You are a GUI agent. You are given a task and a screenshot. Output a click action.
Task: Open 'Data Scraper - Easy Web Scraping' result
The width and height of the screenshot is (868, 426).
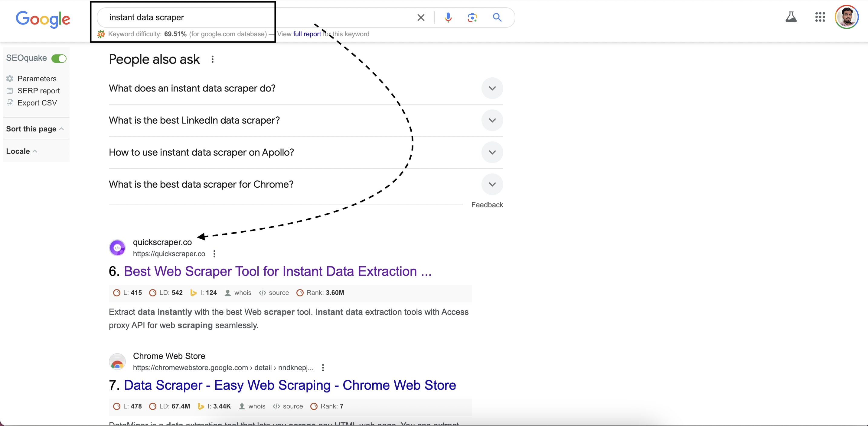[x=290, y=385]
